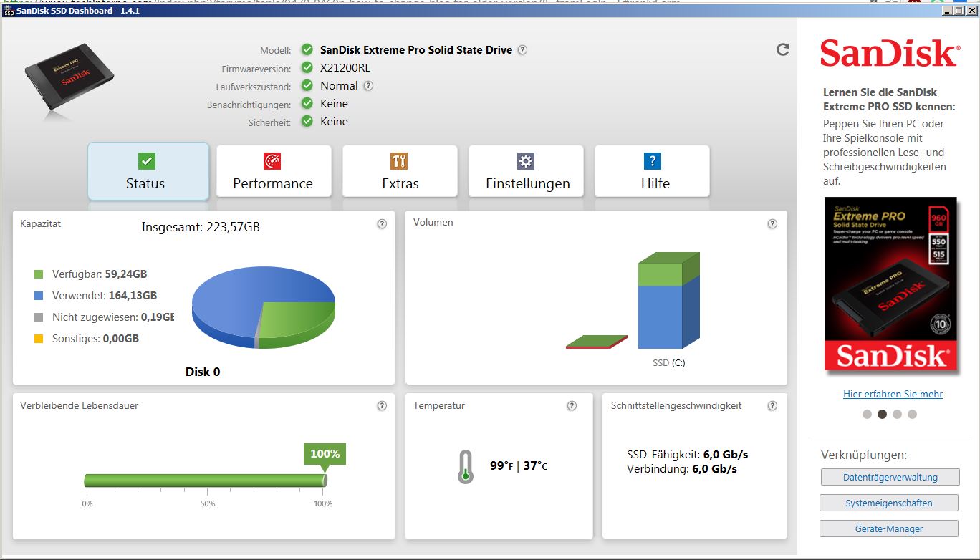Click the thermometer icon in Temperatur panel

click(466, 467)
